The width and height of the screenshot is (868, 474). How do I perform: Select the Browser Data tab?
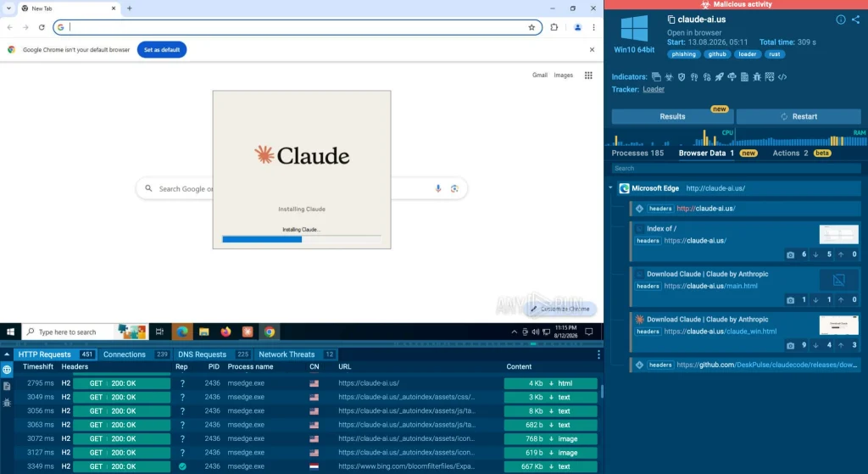pyautogui.click(x=717, y=153)
